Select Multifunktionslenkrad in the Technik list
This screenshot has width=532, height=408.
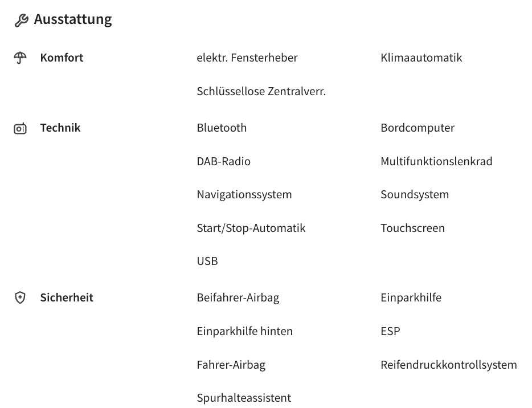(436, 162)
